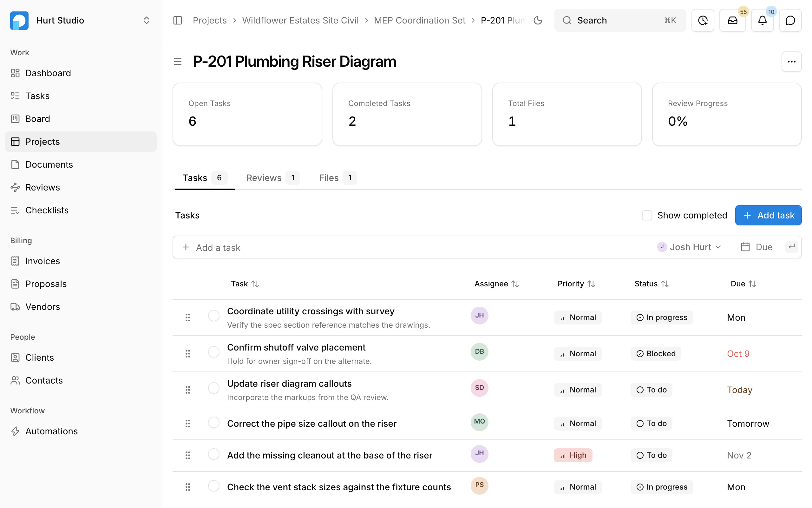
Task: Mark Coordinate utility crossings with survey complete
Action: 214,316
